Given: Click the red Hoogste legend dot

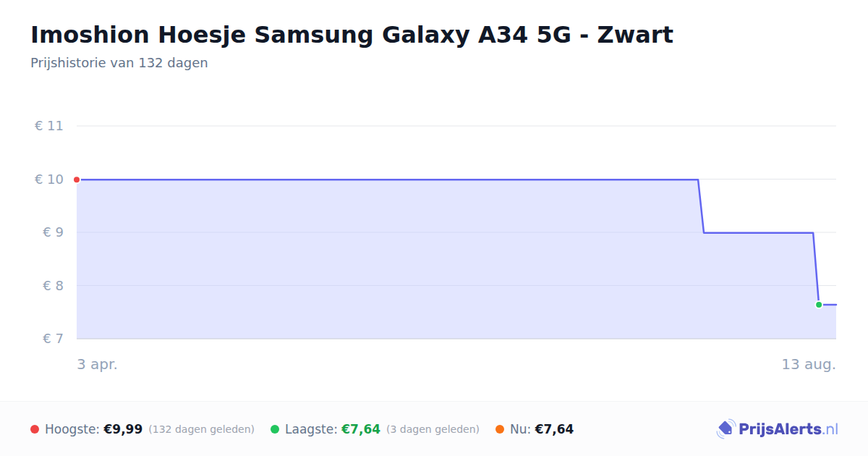Looking at the screenshot, I should [x=35, y=429].
